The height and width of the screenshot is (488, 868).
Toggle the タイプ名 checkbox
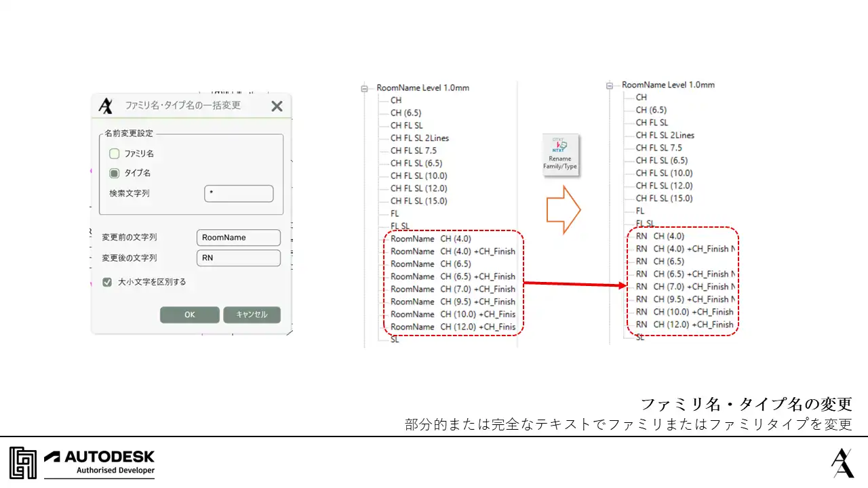click(115, 173)
